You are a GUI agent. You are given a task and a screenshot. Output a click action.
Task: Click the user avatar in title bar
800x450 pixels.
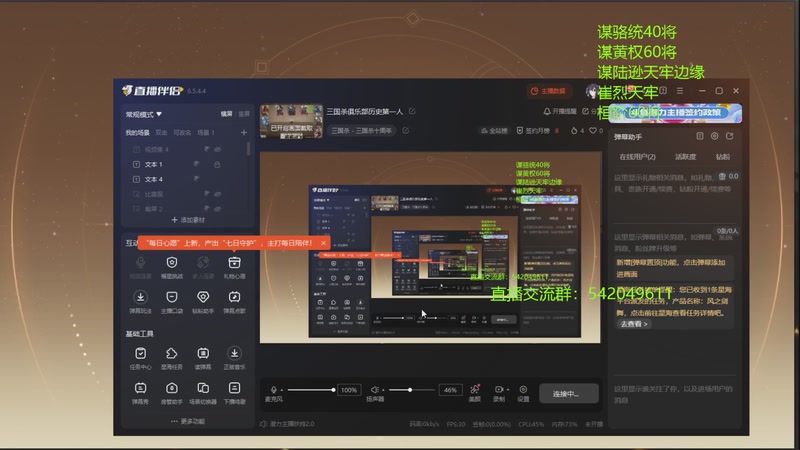(x=592, y=91)
